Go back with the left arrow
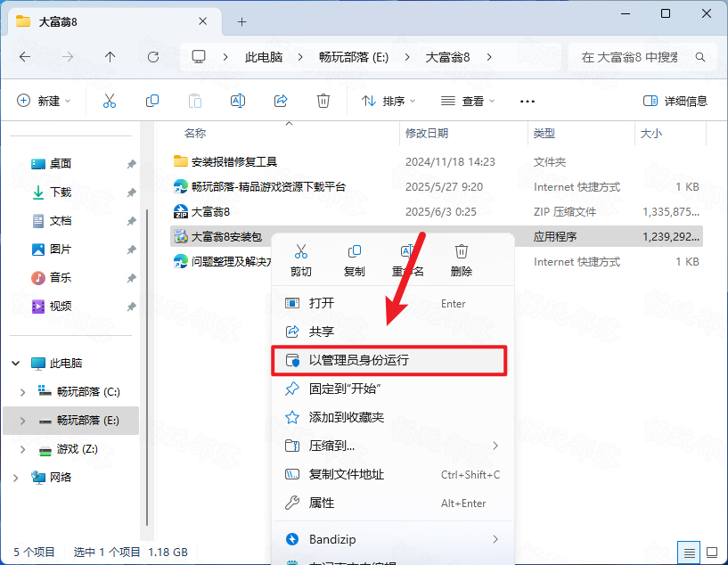Viewport: 728px width, 565px height. [25, 57]
